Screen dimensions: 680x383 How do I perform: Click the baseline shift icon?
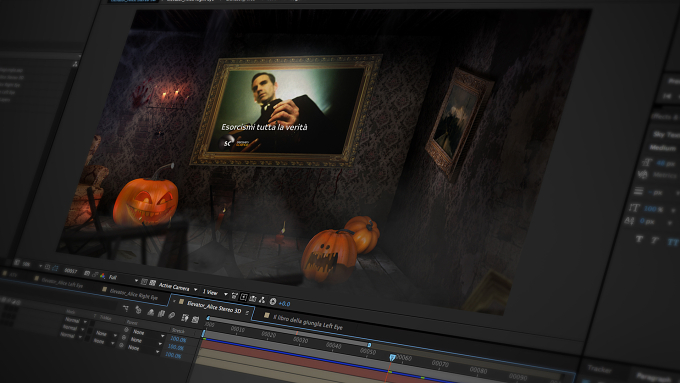coord(629,220)
